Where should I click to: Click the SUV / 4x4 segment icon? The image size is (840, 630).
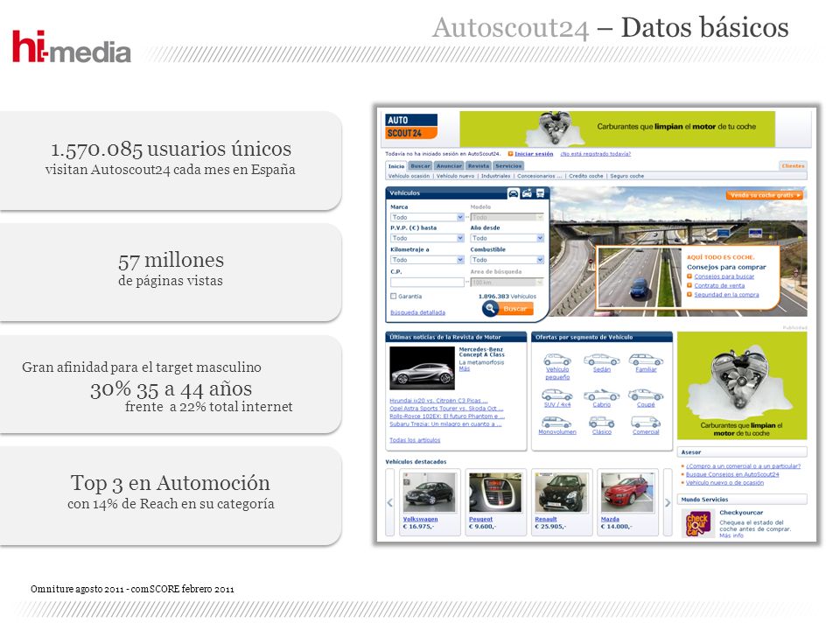pos(557,395)
